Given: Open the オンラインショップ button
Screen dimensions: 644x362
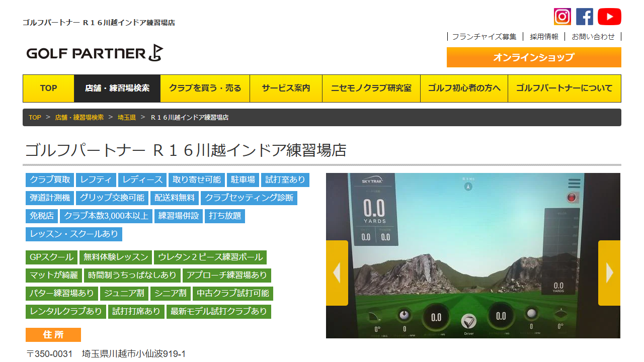Looking at the screenshot, I should tap(534, 57).
